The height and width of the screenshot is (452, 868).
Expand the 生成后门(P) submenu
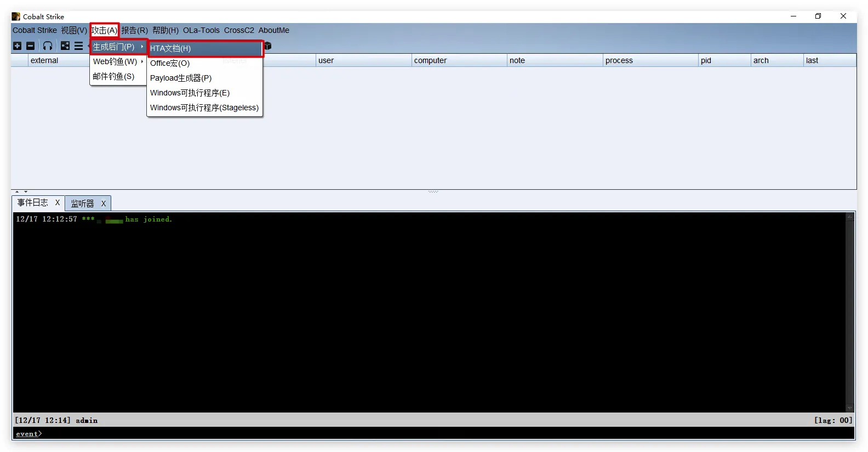pyautogui.click(x=118, y=47)
